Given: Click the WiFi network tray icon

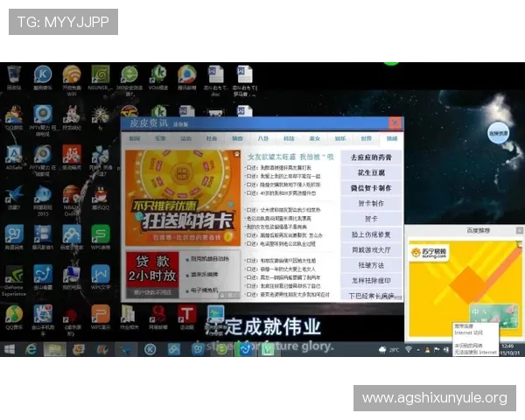Looking at the screenshot, I should pyautogui.click(x=408, y=350).
